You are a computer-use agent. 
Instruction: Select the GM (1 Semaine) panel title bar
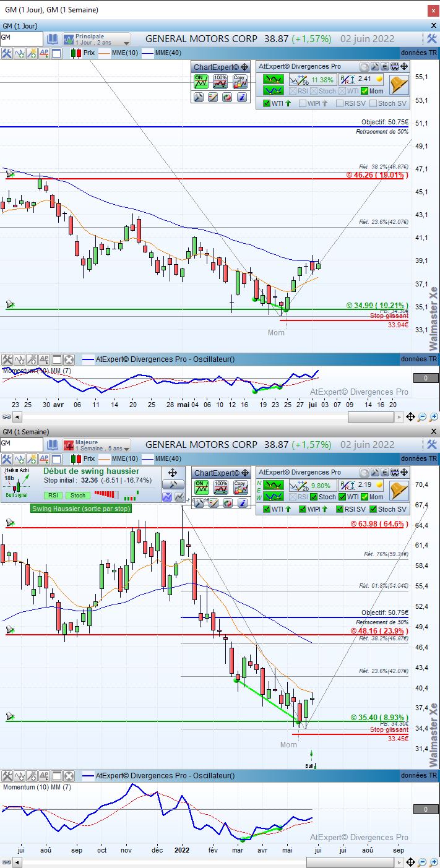220,431
